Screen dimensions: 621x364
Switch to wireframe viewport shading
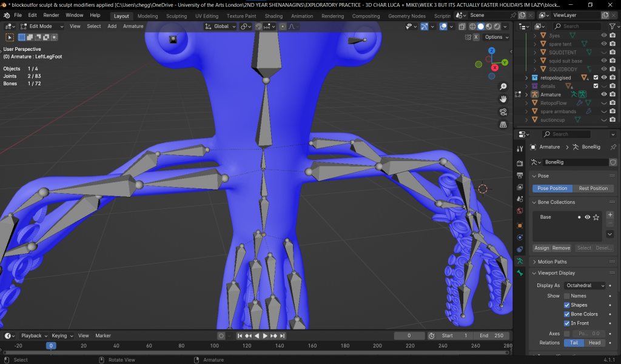coord(472,27)
